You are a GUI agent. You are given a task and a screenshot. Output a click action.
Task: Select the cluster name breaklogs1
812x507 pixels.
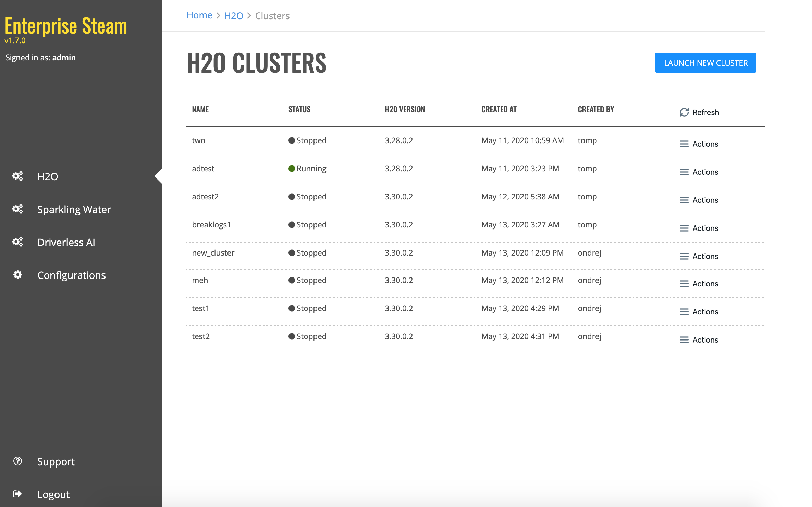point(211,225)
